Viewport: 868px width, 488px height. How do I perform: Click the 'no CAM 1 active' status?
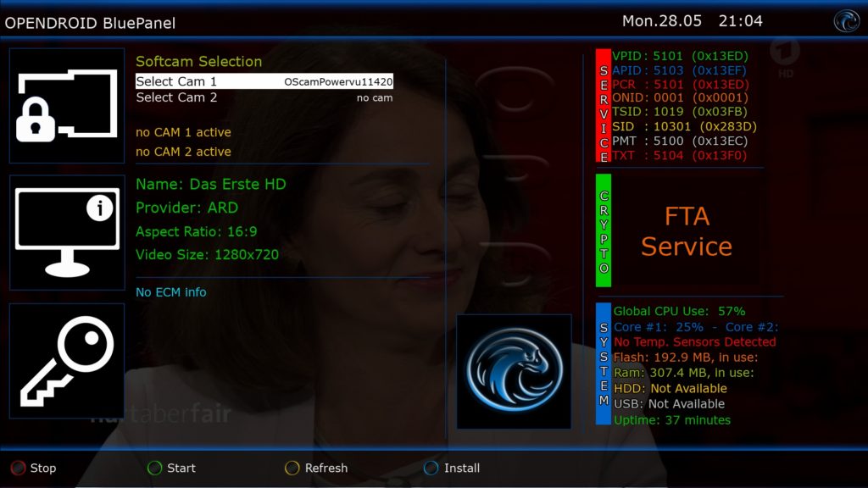pos(183,132)
